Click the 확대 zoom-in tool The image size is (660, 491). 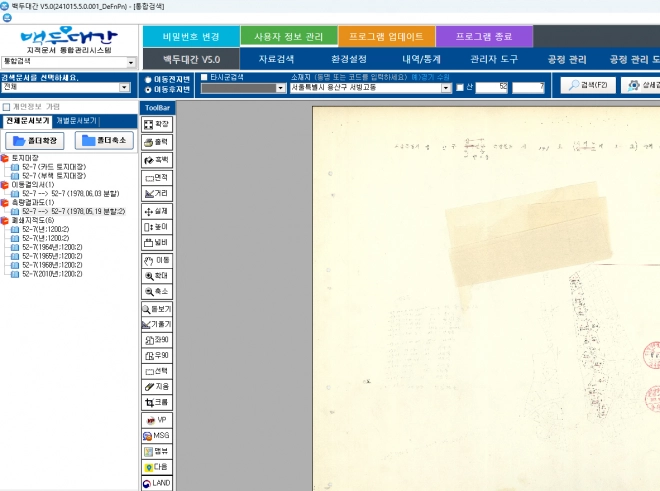[x=156, y=275]
